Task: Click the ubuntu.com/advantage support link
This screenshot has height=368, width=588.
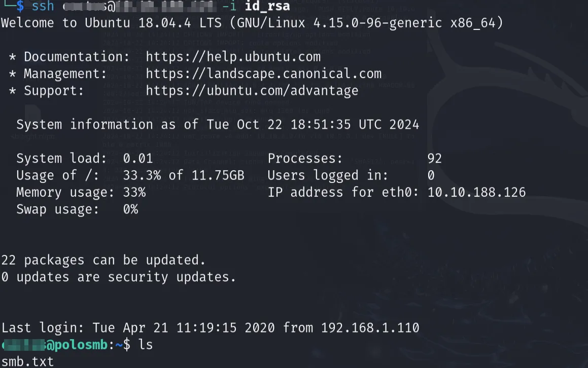Action: pos(252,91)
